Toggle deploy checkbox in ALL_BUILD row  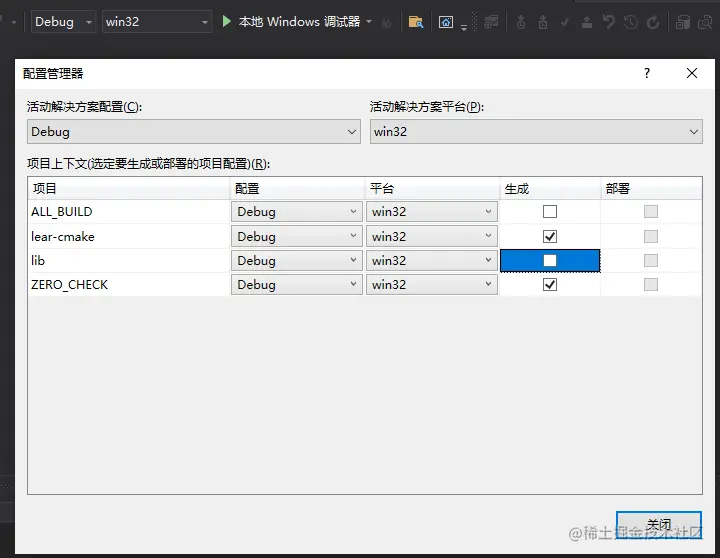pos(651,211)
